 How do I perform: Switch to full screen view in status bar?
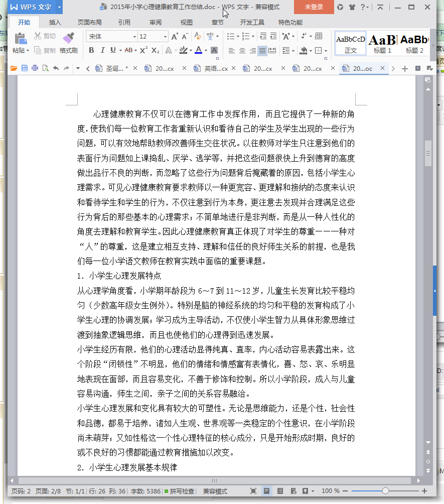[253, 491]
